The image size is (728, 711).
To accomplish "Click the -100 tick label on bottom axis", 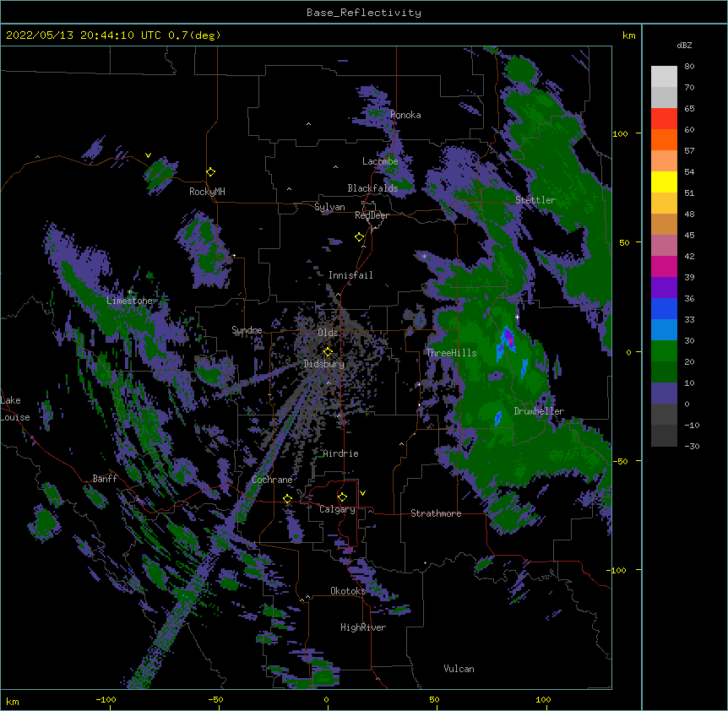I will pyautogui.click(x=106, y=699).
